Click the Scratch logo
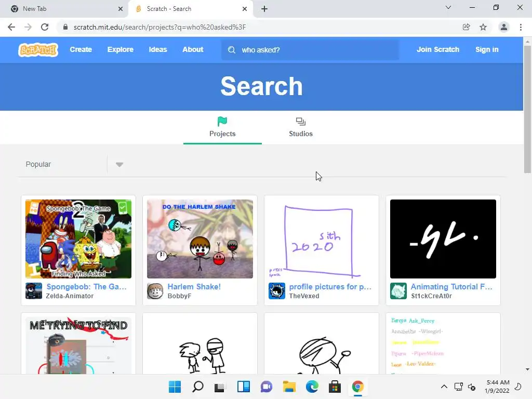This screenshot has width=532, height=399. coord(38,50)
